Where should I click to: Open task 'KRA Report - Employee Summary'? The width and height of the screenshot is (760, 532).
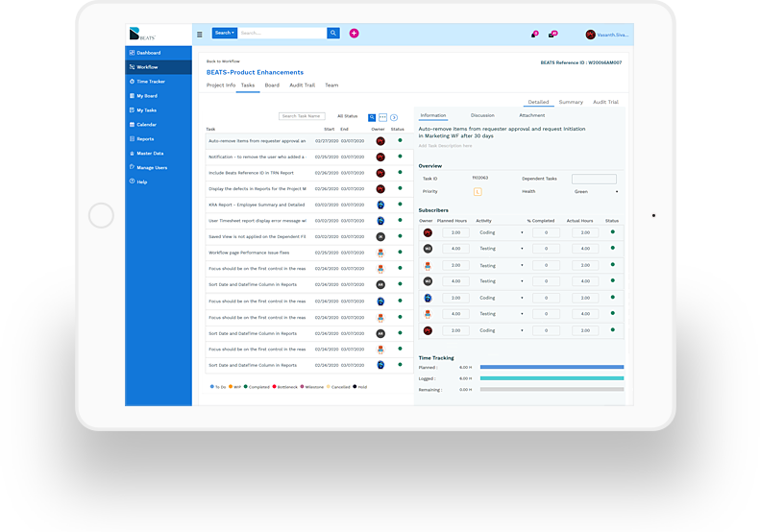coord(257,205)
